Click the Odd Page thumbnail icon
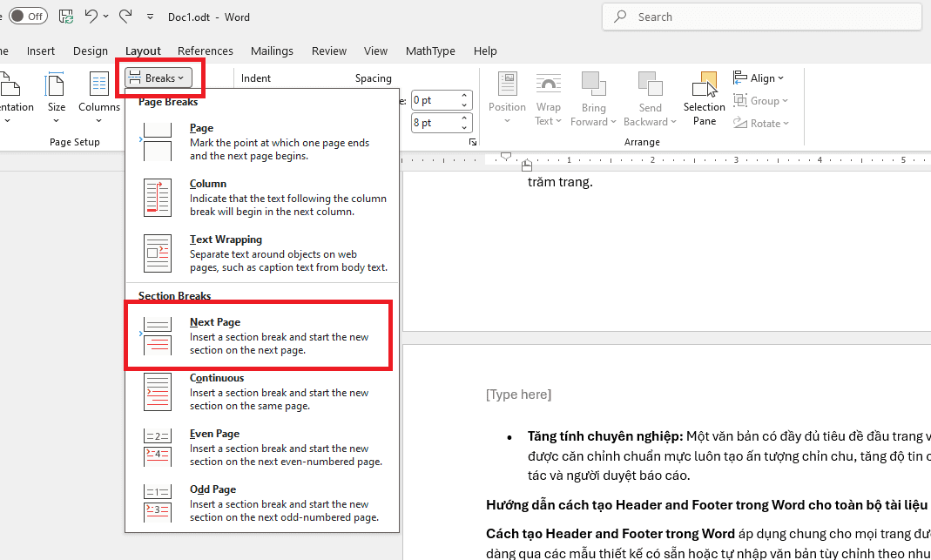The image size is (931, 560). click(158, 503)
